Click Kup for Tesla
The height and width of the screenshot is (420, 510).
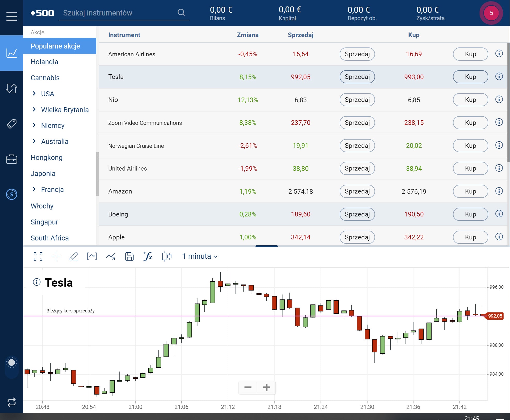[x=471, y=77]
